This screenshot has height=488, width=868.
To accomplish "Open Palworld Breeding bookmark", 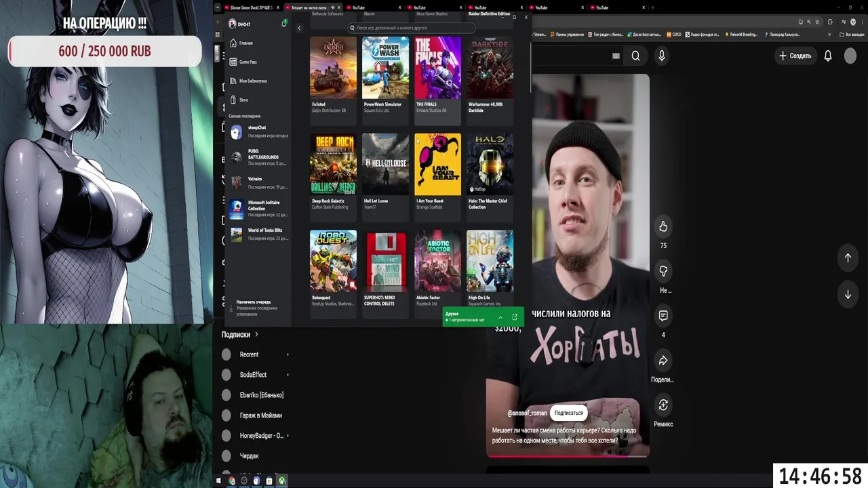I will coord(741,34).
